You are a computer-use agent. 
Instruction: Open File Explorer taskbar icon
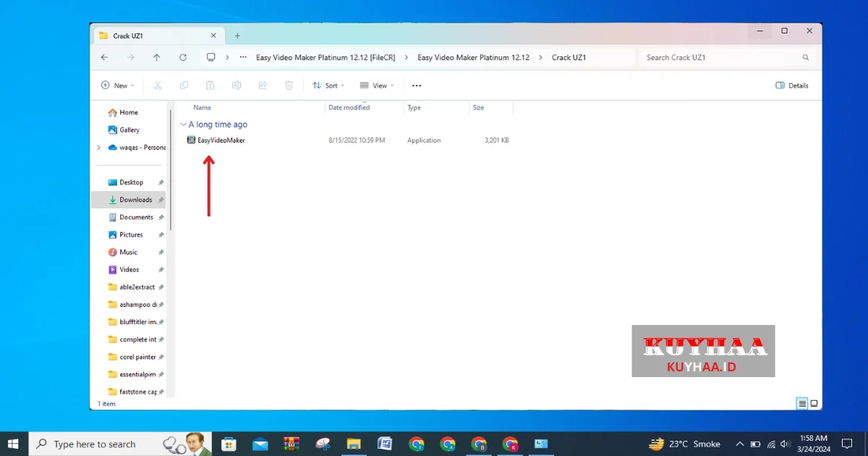pos(354,444)
